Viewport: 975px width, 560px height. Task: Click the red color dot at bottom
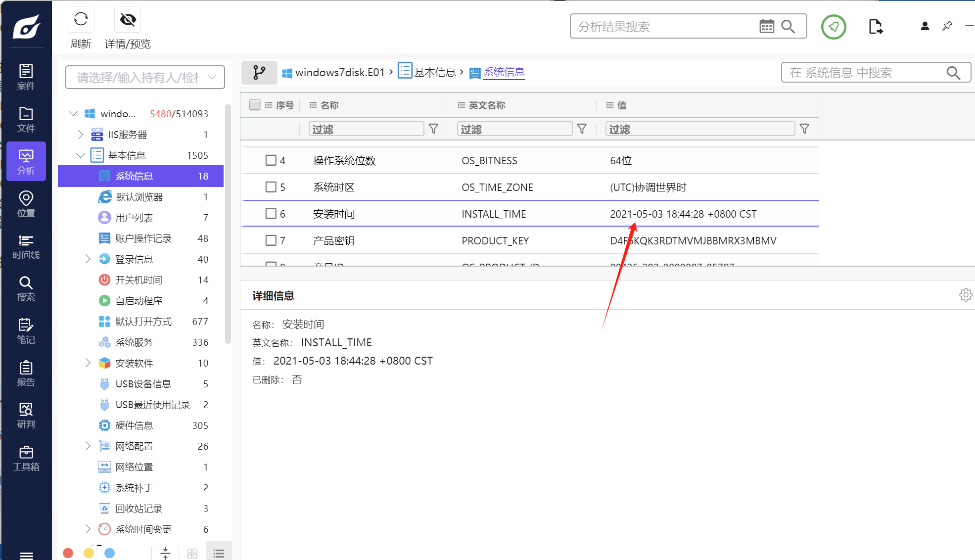pos(68,553)
